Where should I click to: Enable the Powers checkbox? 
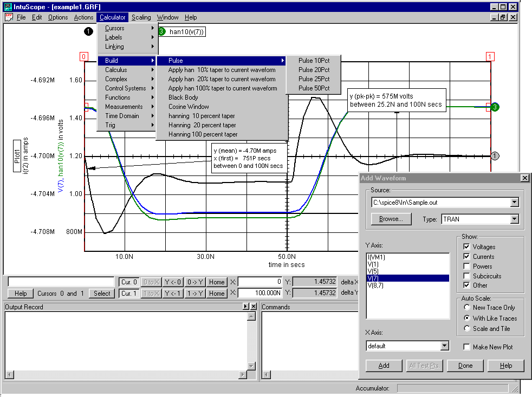[x=466, y=266]
